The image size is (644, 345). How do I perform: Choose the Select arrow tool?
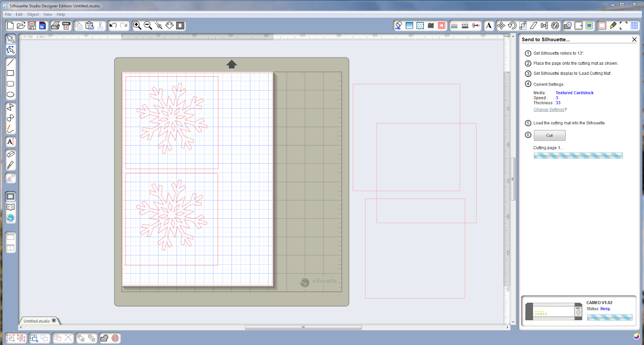coord(10,39)
